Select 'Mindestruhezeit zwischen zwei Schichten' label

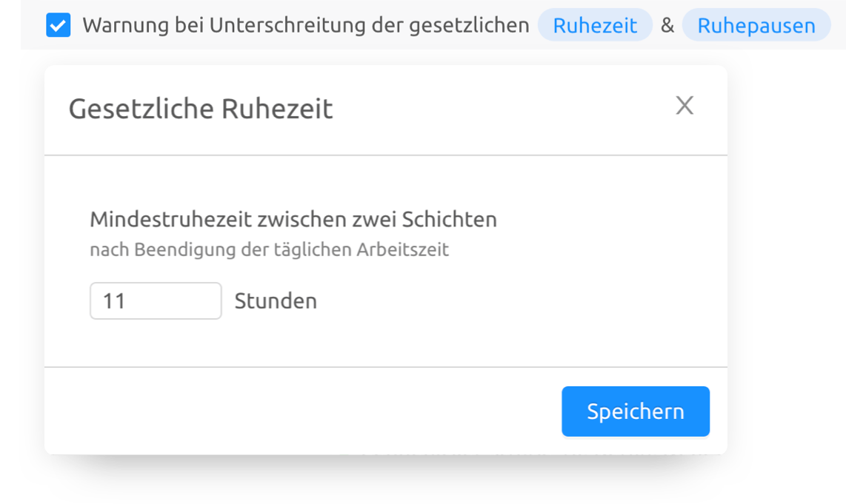coord(293,219)
